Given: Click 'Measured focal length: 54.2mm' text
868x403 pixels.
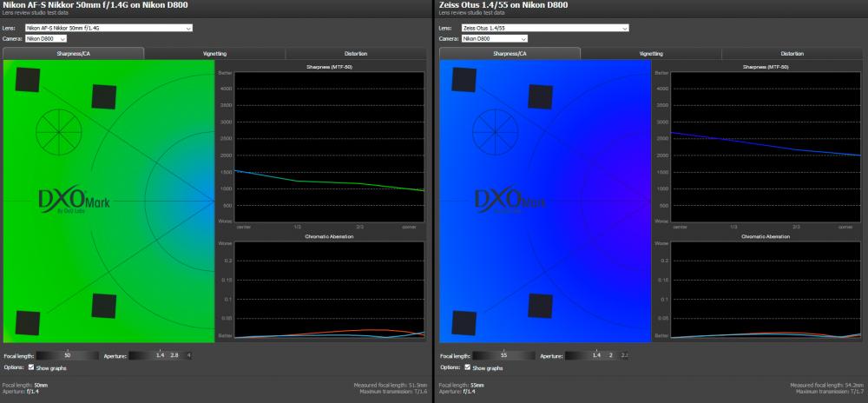Looking at the screenshot, I should click(825, 385).
